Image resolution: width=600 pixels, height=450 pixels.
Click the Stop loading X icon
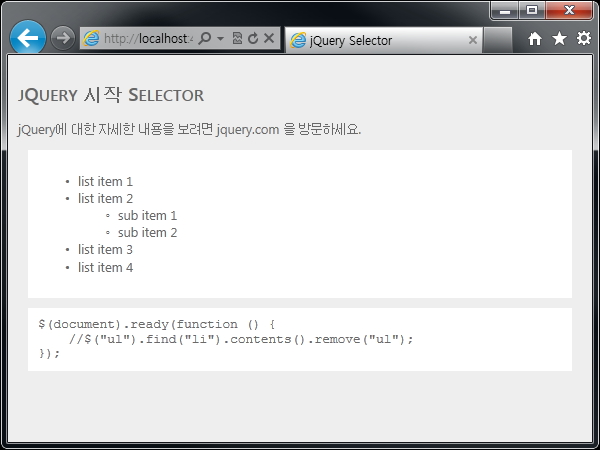click(x=269, y=38)
